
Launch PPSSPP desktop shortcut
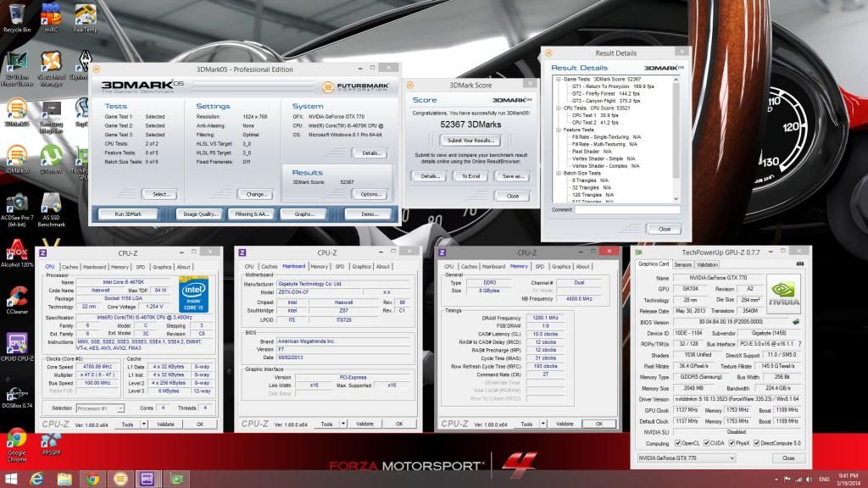tap(51, 444)
